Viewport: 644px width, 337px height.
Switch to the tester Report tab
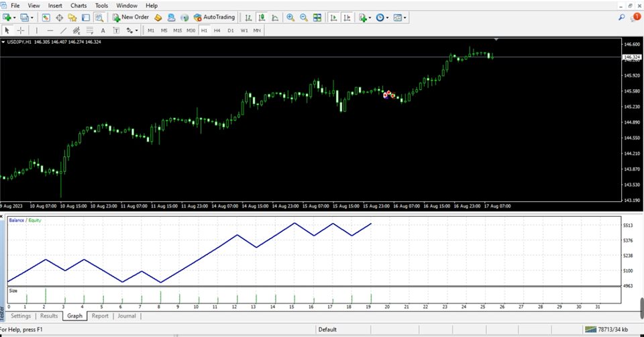(100, 316)
